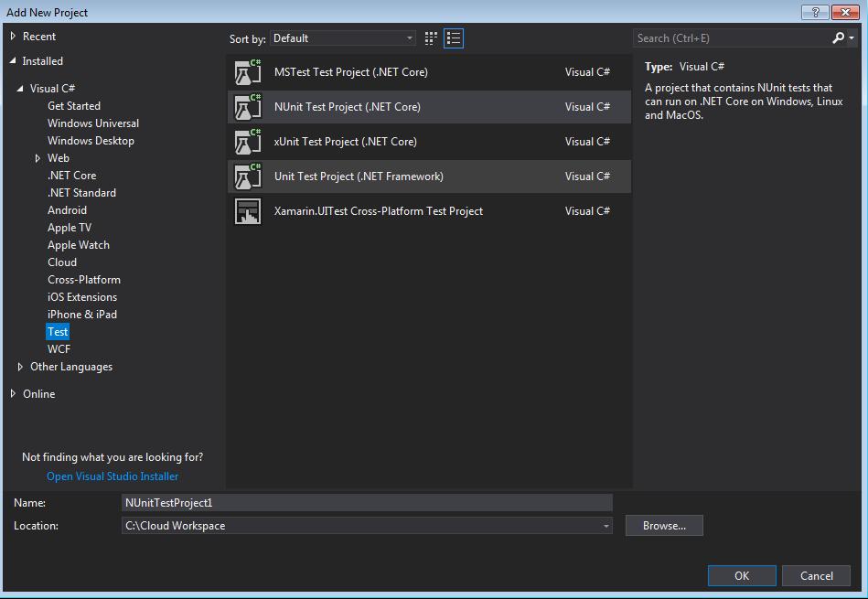Expand the Web tree node
This screenshot has width=868, height=599.
coord(38,157)
